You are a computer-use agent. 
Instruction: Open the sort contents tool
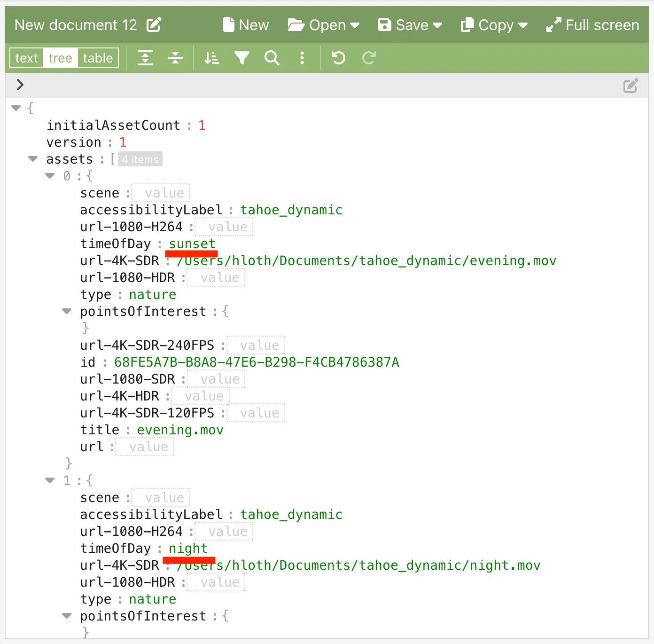(x=212, y=58)
